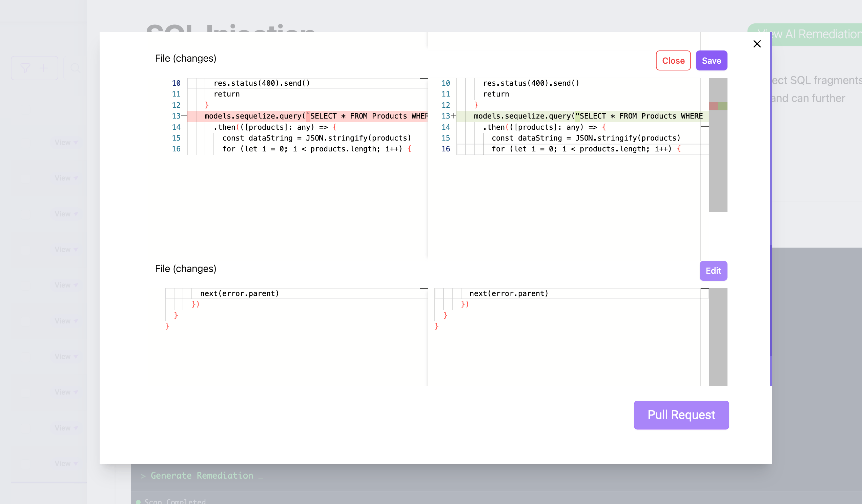
Task: Click the green addition marker in the diff minimap
Action: coord(723,106)
